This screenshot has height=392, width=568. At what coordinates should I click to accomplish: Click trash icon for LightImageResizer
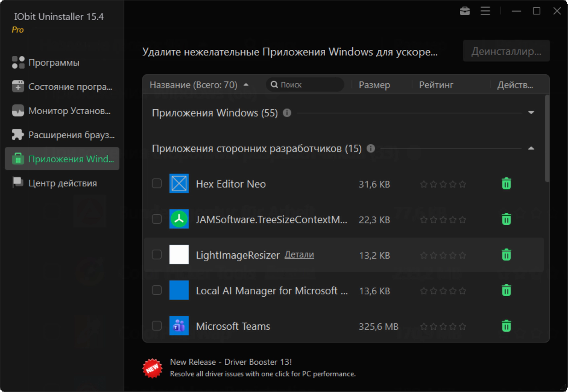[506, 255]
